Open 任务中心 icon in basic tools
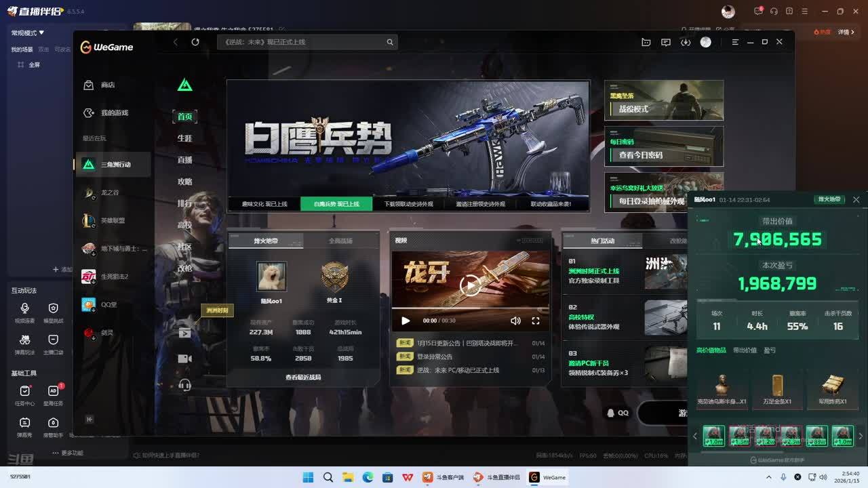 tap(25, 391)
